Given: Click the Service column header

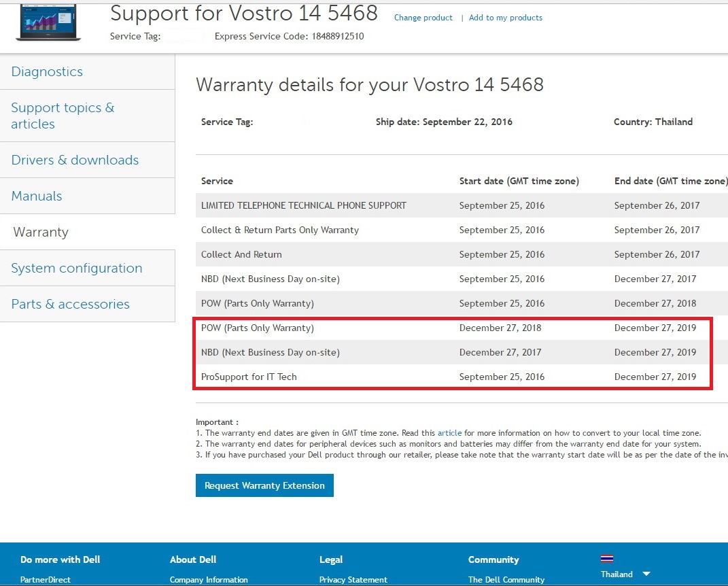Looking at the screenshot, I should tap(217, 181).
